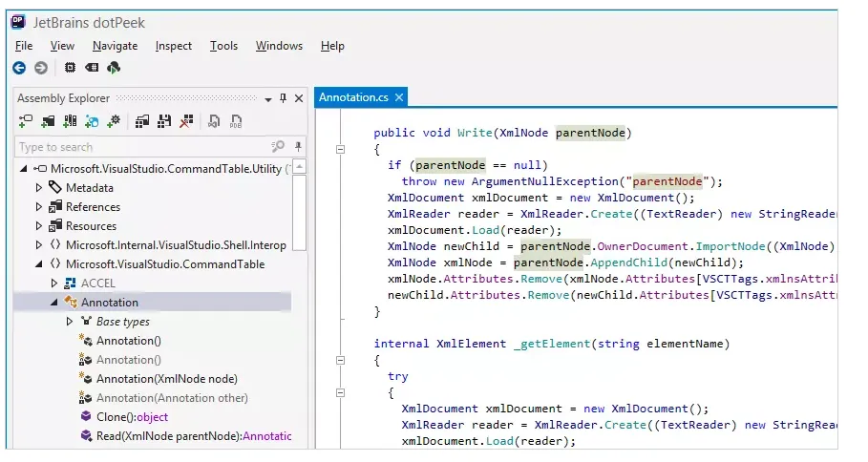Pin the search box with pushpin
Screen dimensions: 868x462
[x=298, y=147]
